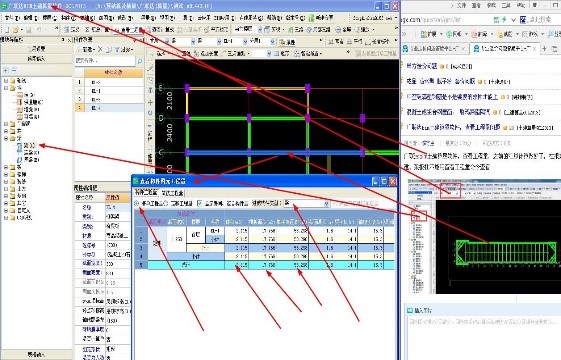The image size is (561, 360).
Task: Expand the bottom folder node in module tree
Action: [6, 218]
